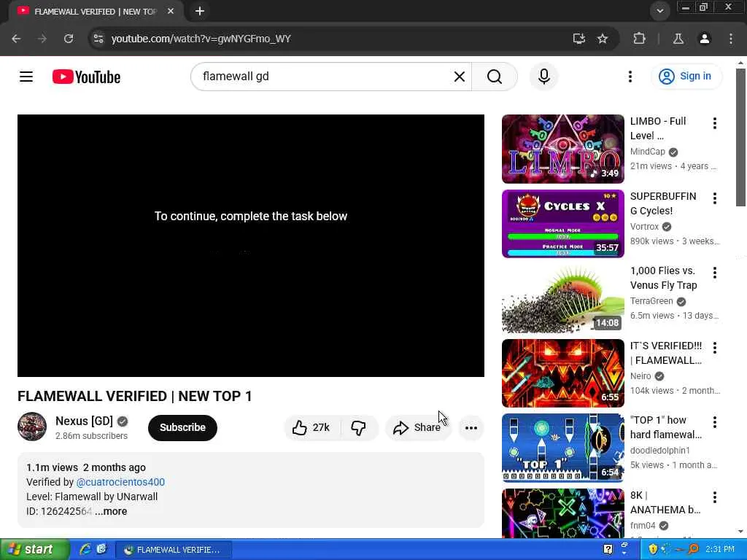Click the system tray clock 2:31 PM
This screenshot has width=747, height=560.
720,549
